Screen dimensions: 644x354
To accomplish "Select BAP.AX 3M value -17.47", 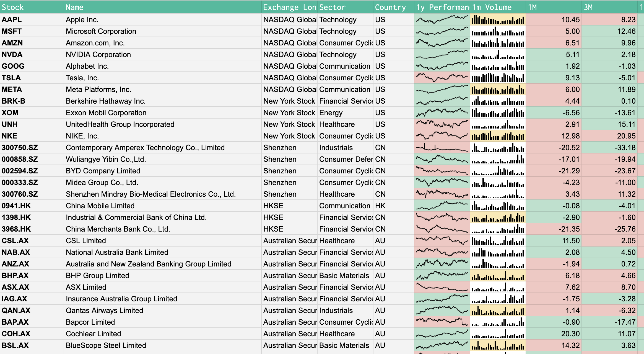I will 609,322.
